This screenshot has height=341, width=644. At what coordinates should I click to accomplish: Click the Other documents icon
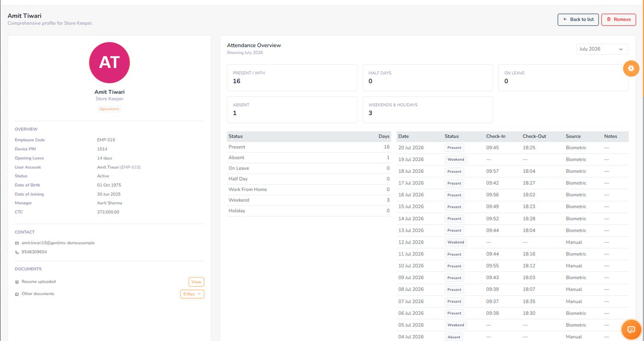(17, 294)
